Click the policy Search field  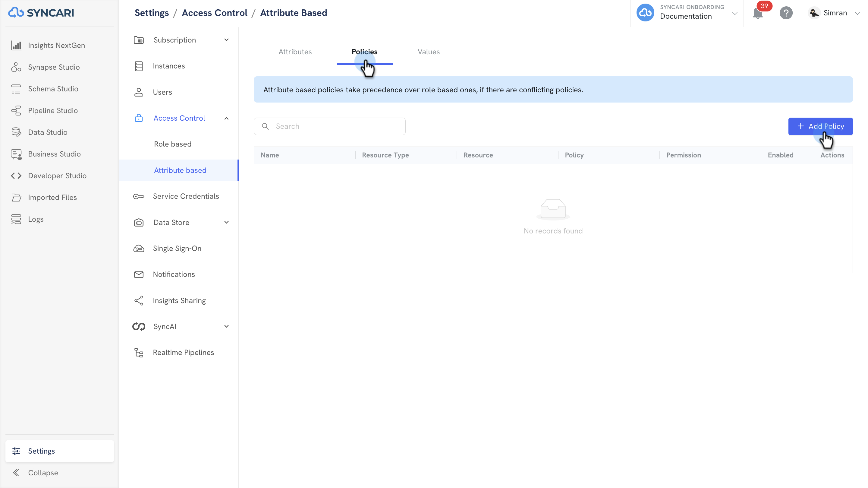pyautogui.click(x=329, y=126)
